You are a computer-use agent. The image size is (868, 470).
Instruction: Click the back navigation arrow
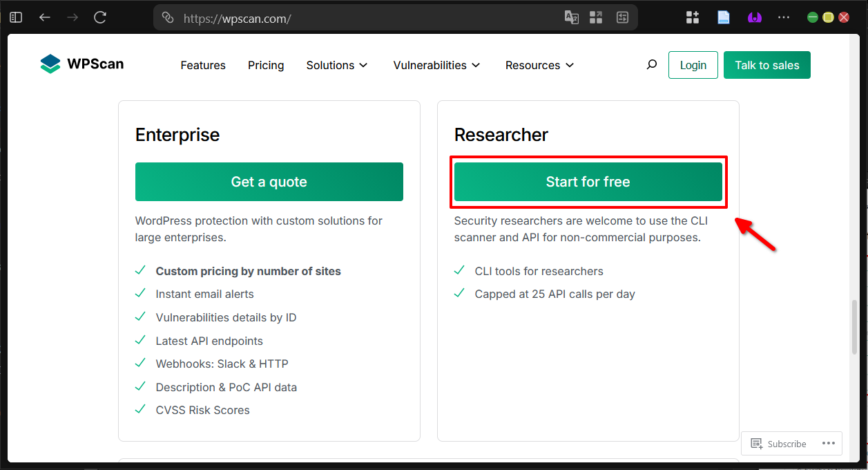click(44, 17)
